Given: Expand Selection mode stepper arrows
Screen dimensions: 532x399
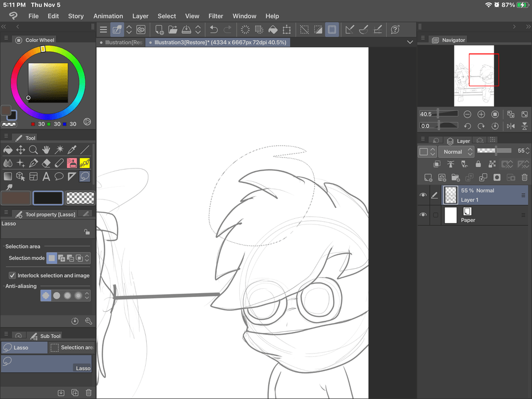Looking at the screenshot, I should pyautogui.click(x=87, y=258).
